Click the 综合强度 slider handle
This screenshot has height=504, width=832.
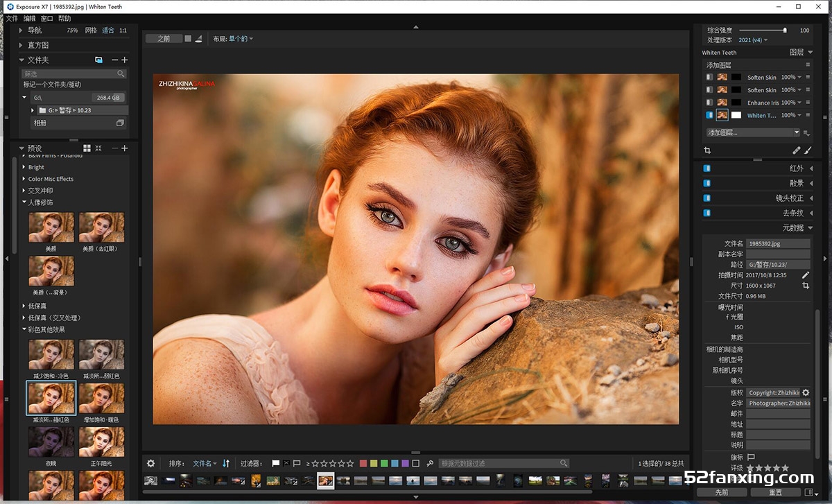785,31
